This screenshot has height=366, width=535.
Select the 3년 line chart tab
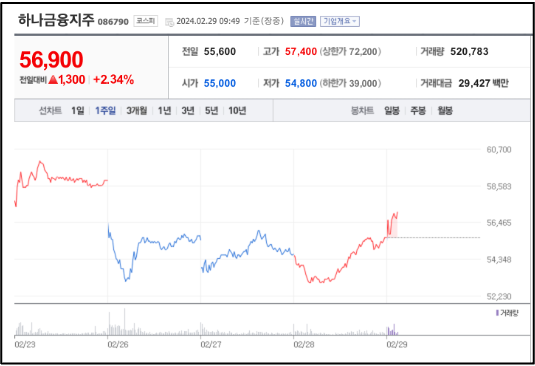(188, 111)
